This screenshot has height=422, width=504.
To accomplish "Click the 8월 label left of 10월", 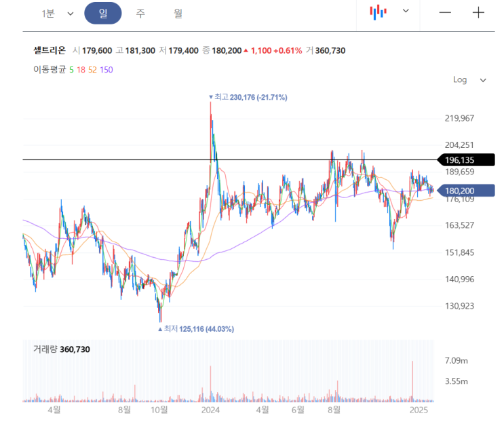I will pyautogui.click(x=124, y=410).
